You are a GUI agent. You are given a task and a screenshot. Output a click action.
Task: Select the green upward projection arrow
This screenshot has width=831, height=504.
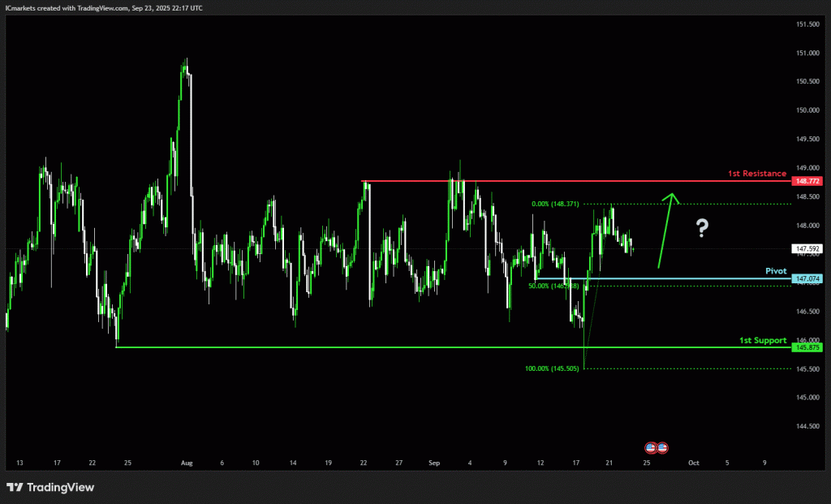pyautogui.click(x=665, y=230)
